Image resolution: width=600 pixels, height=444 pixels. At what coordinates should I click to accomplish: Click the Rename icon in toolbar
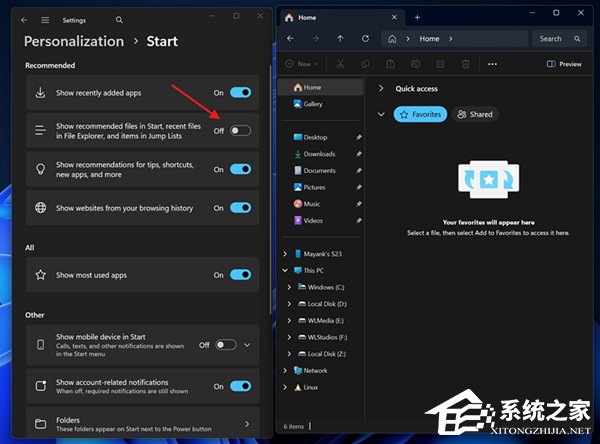[x=416, y=64]
